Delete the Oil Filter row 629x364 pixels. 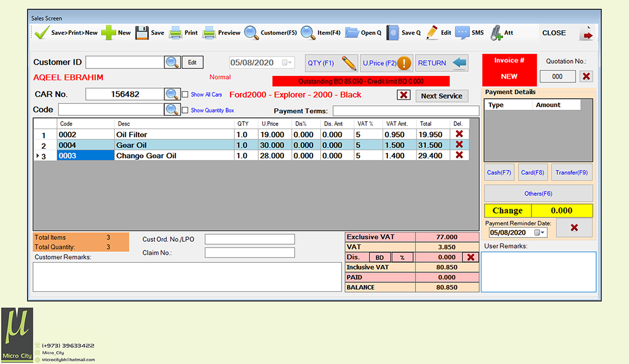pyautogui.click(x=459, y=134)
